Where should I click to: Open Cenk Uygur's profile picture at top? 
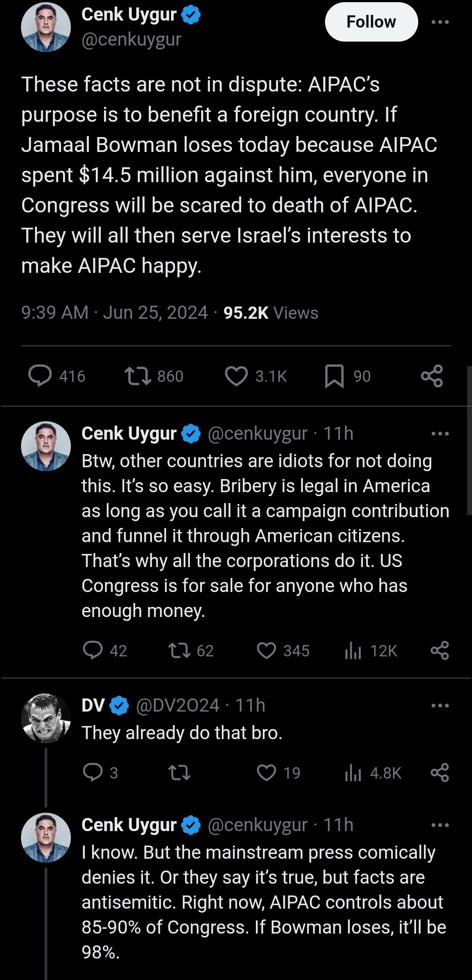coord(46,27)
